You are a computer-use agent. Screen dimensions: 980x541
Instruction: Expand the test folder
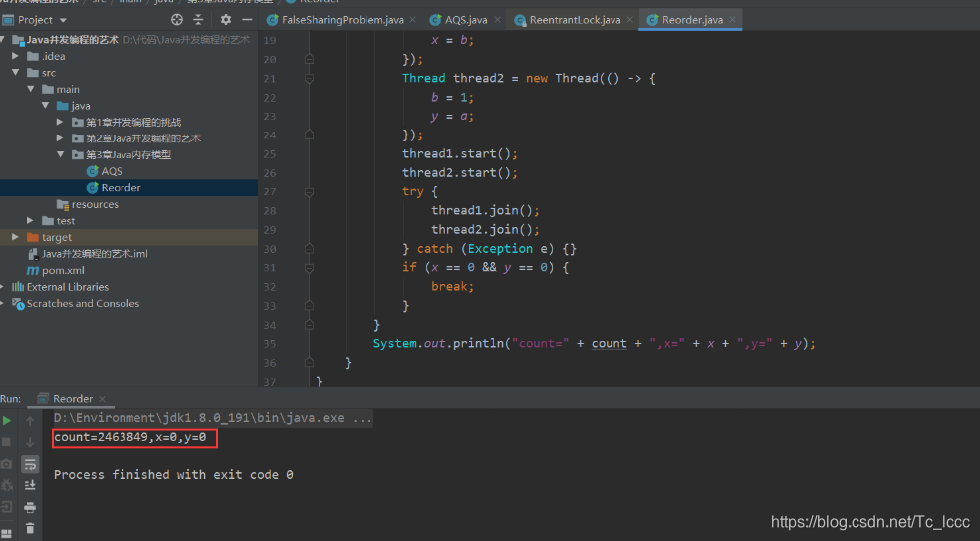coord(30,220)
